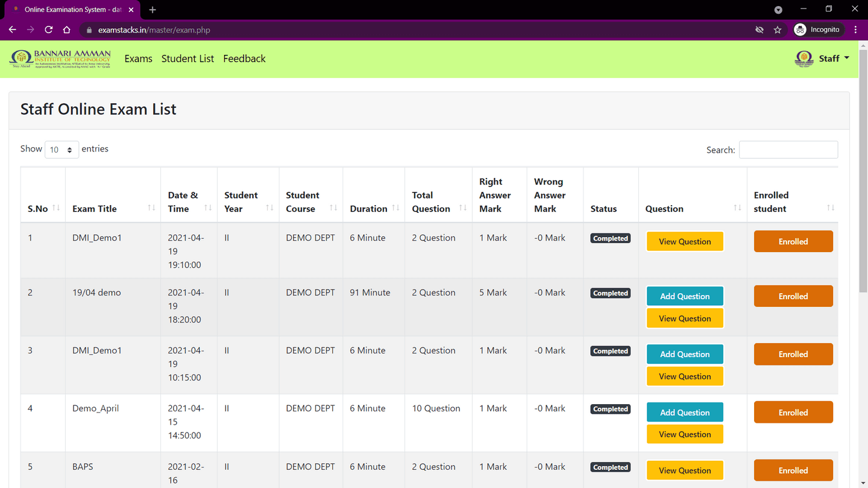Click Add Question for Demo_April exam
Viewport: 868px width, 488px height.
[x=685, y=413]
